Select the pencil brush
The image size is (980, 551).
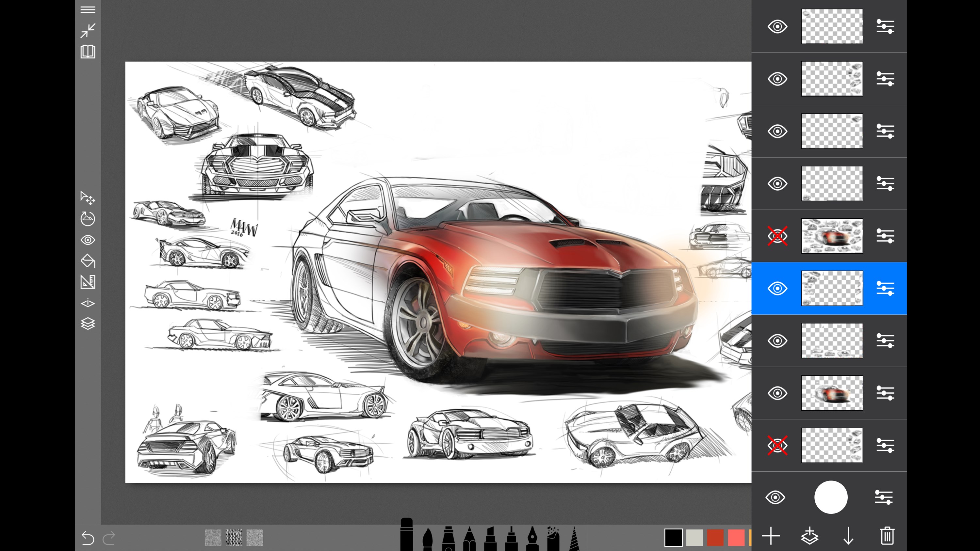[x=469, y=538]
